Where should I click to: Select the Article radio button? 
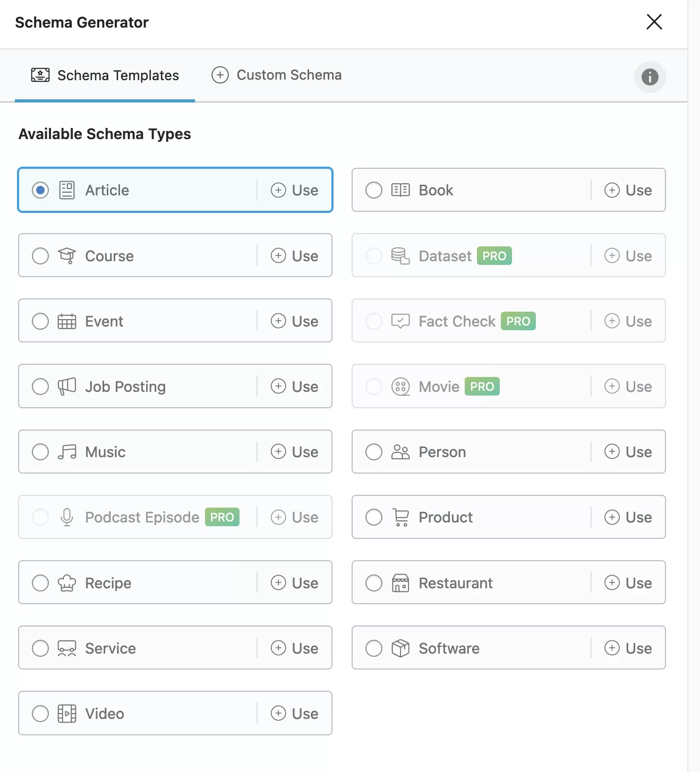[x=40, y=190]
